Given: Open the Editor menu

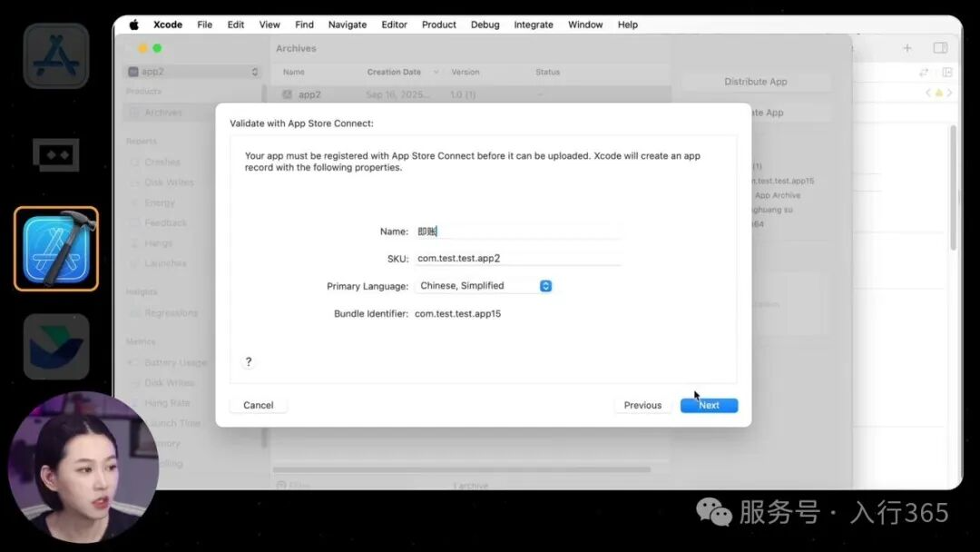Looking at the screenshot, I should point(394,25).
